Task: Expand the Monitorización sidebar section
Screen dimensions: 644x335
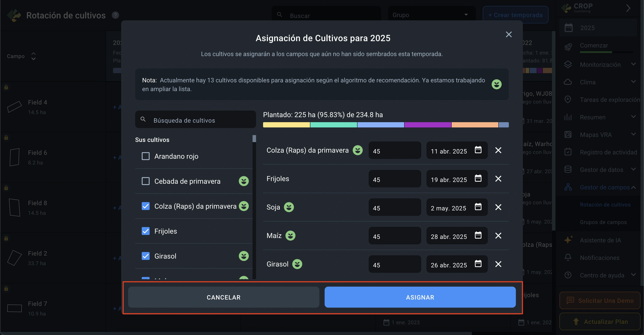Action: tap(633, 64)
